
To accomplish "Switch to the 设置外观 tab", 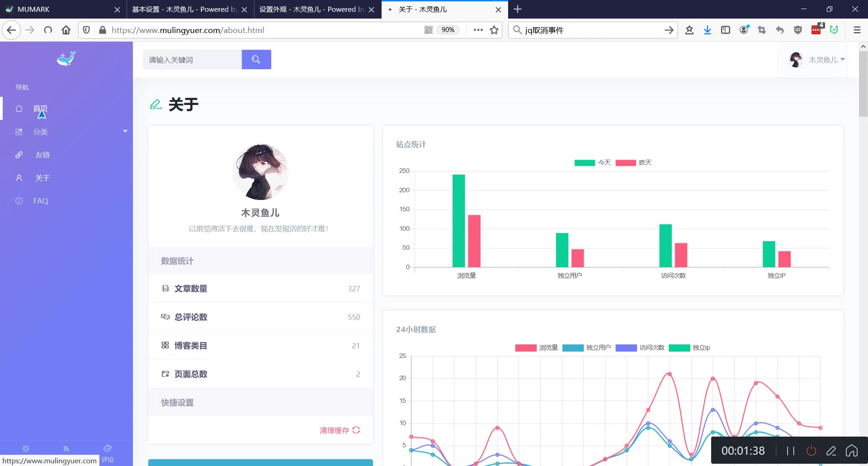I will 318,10.
